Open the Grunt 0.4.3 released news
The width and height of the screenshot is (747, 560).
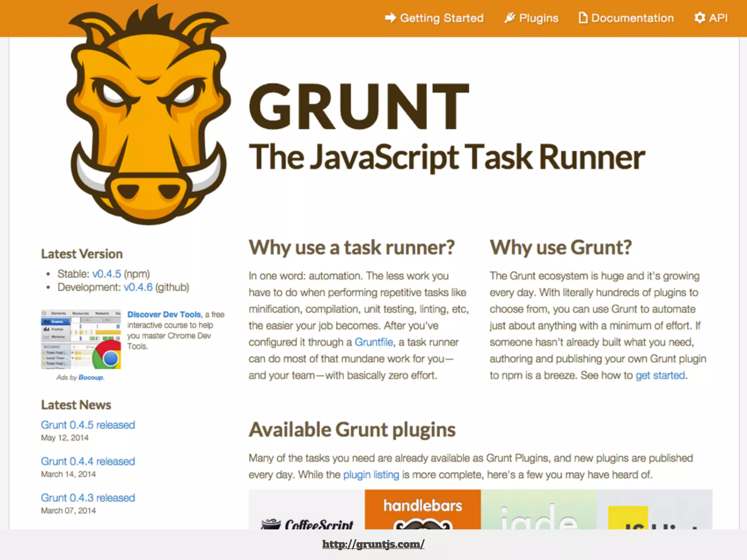88,498
